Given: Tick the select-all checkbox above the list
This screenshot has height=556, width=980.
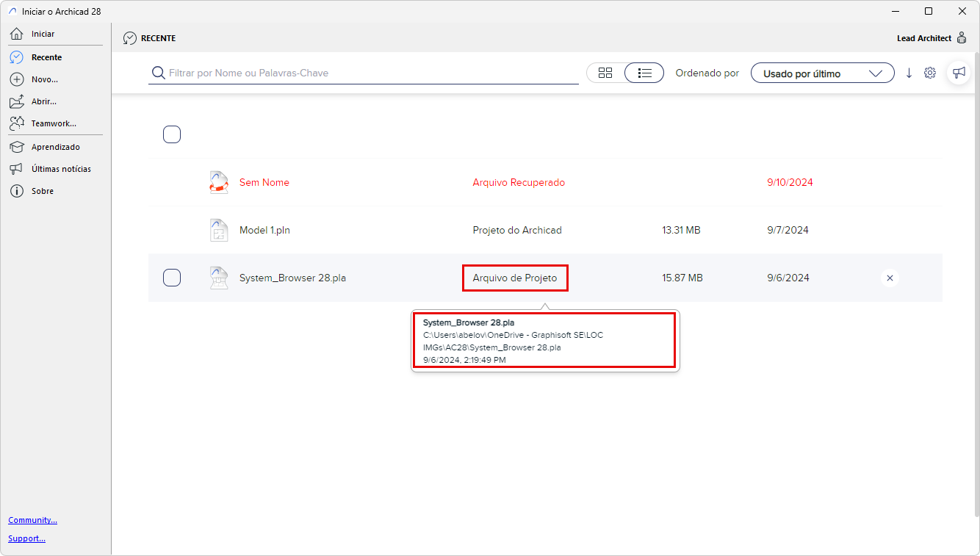Looking at the screenshot, I should (x=172, y=134).
